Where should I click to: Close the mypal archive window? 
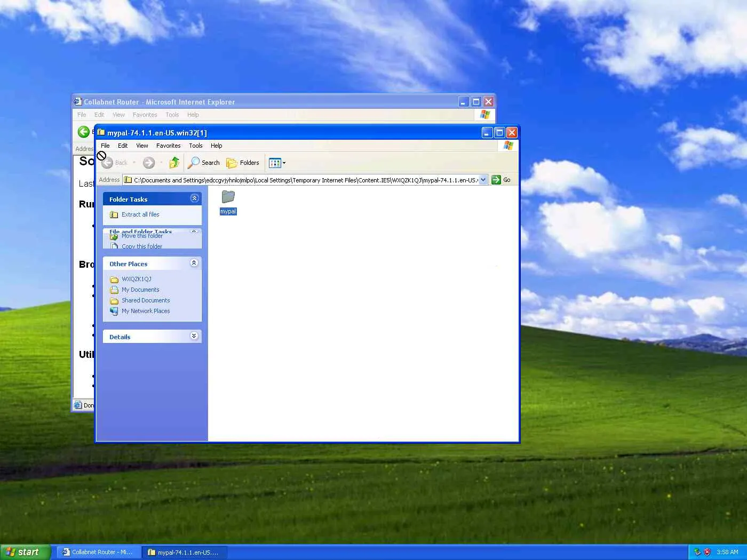click(512, 133)
